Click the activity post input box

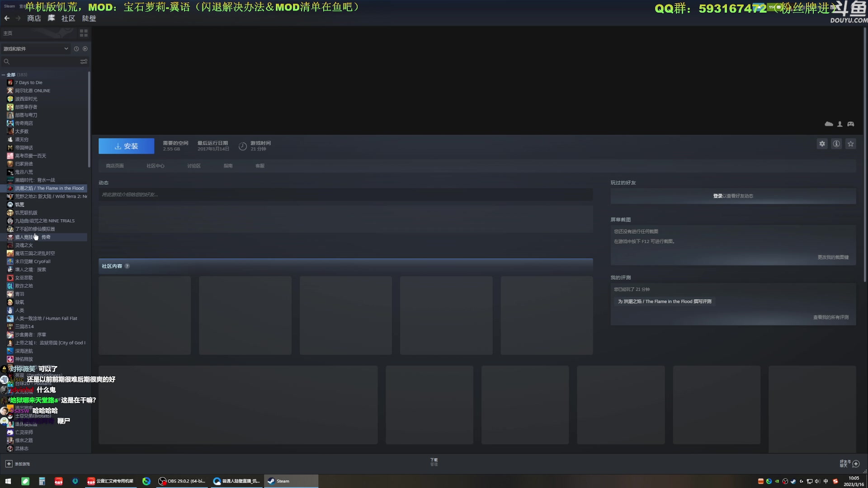pos(345,195)
